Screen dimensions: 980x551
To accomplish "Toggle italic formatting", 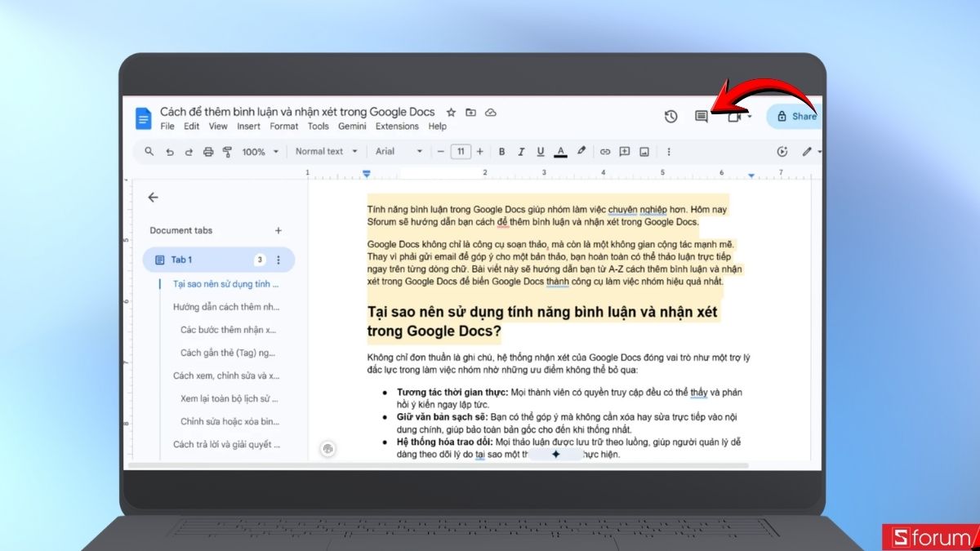I will [521, 151].
